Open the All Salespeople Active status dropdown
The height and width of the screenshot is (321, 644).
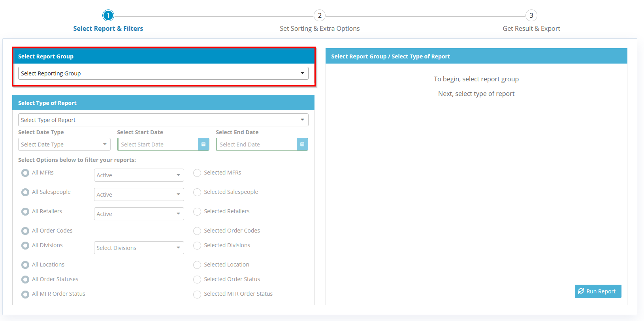[x=139, y=195]
